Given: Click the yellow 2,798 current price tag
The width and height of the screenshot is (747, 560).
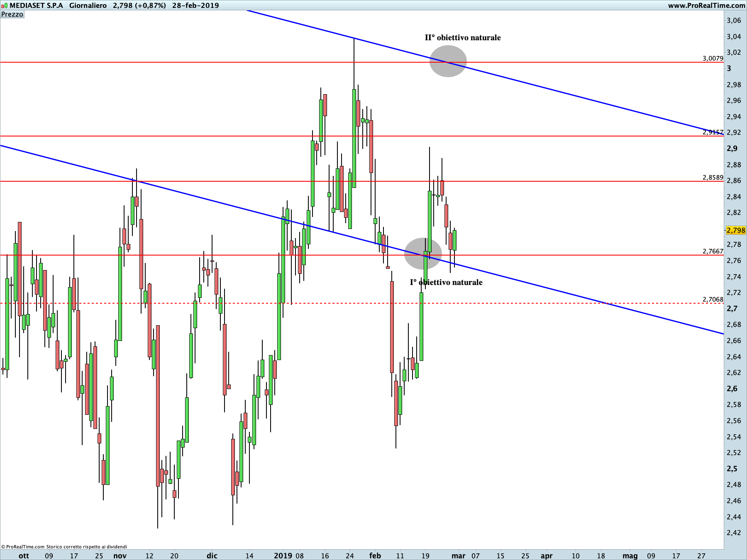Looking at the screenshot, I should 735,230.
